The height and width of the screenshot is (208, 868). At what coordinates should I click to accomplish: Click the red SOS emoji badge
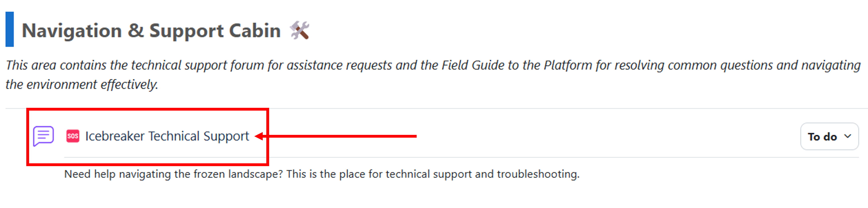point(72,136)
